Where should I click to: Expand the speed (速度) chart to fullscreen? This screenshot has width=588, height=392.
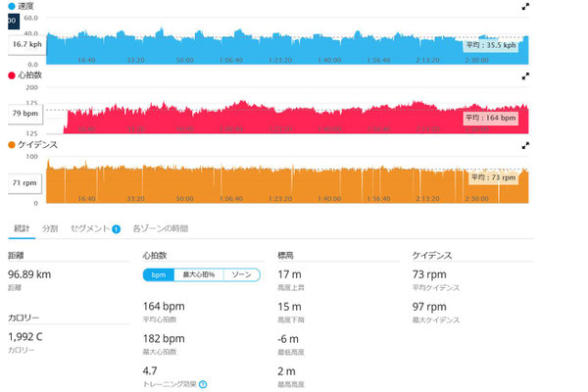(x=524, y=6)
